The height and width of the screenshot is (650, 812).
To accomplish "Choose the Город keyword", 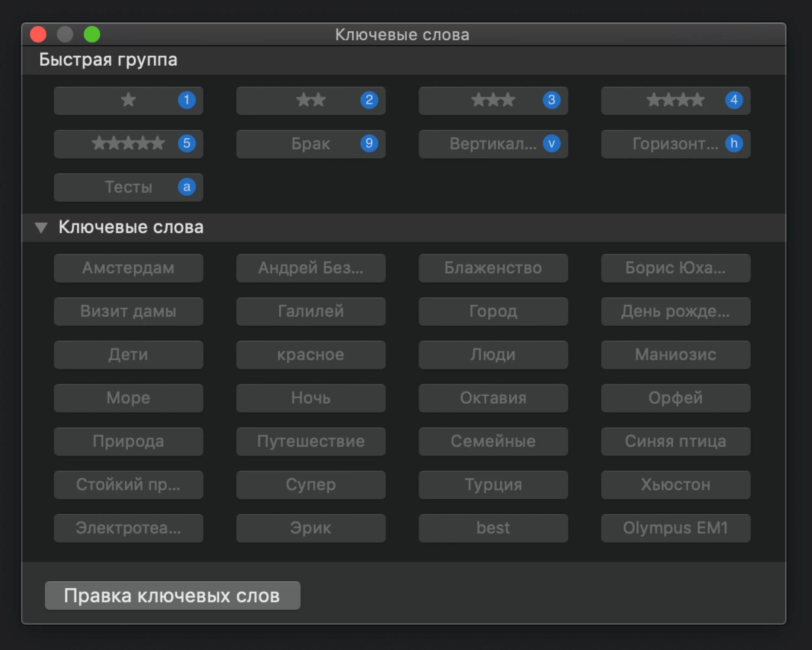I will (493, 311).
